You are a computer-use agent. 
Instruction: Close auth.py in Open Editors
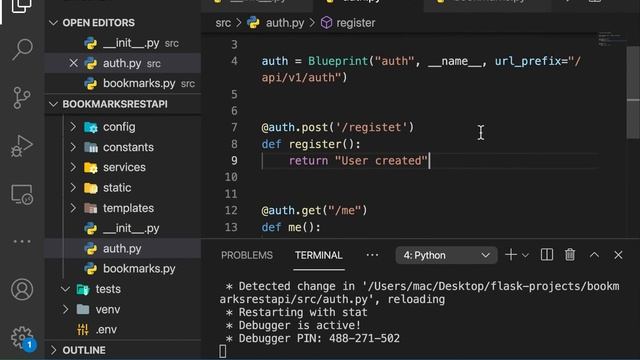73,63
